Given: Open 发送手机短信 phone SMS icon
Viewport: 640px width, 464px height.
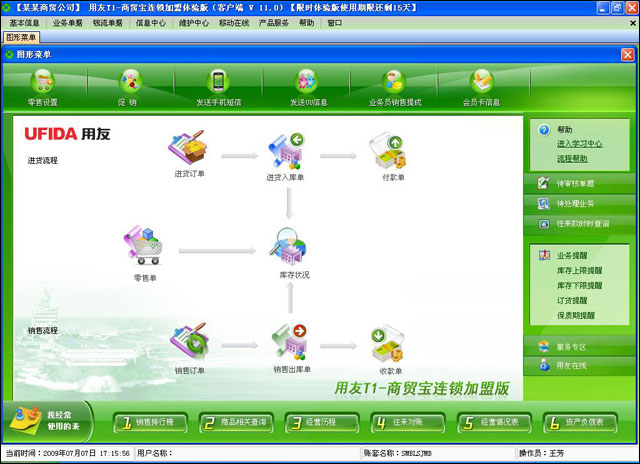Looking at the screenshot, I should coord(218,81).
